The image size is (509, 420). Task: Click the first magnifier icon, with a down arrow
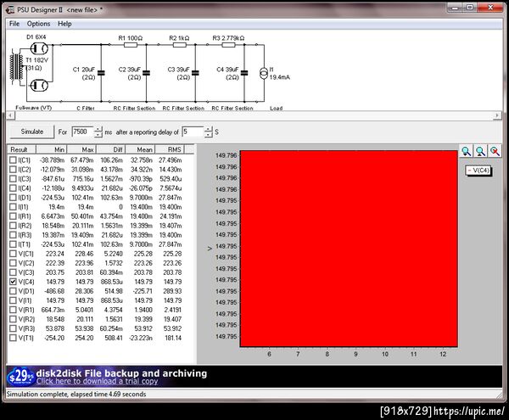(466, 151)
